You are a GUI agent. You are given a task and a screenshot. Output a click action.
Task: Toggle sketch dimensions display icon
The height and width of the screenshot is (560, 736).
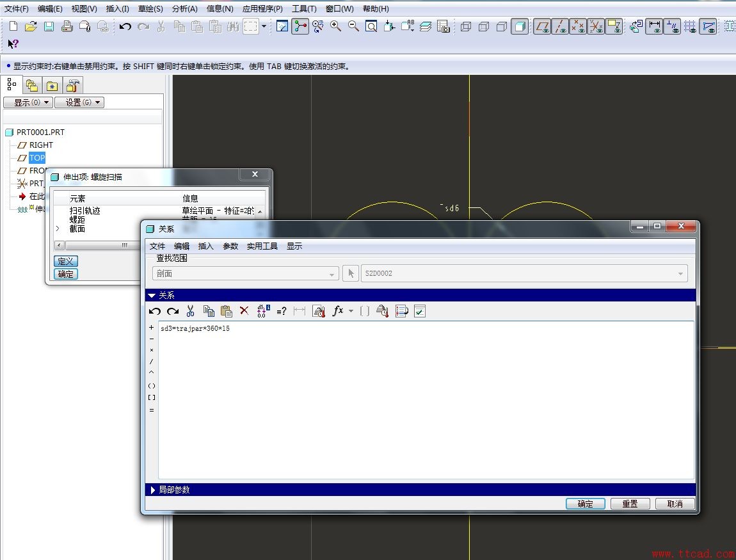pyautogui.click(x=654, y=26)
